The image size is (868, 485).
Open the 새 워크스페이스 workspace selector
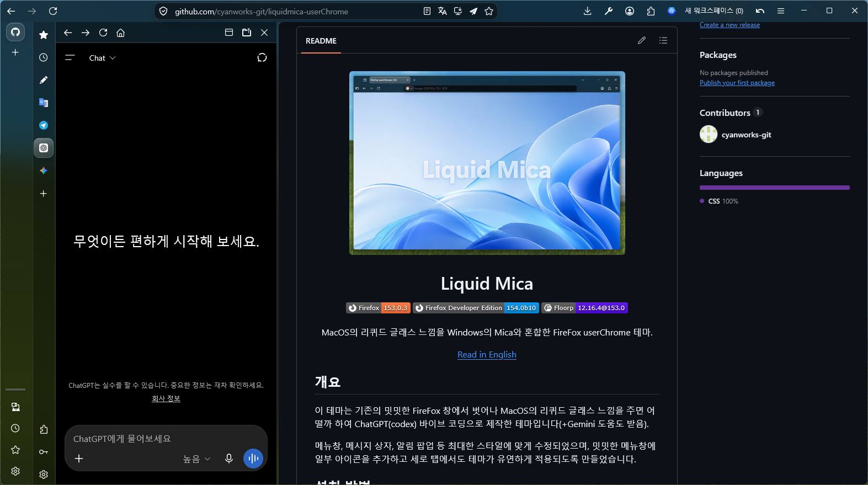705,11
